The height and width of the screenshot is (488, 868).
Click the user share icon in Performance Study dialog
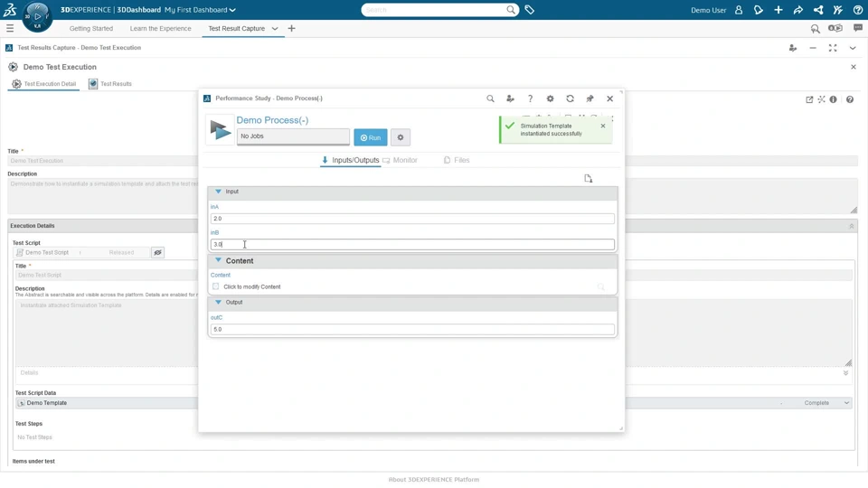tap(510, 99)
